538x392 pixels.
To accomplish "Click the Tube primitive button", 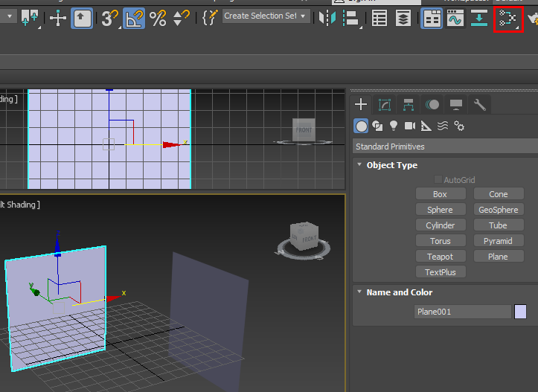I will [499, 225].
